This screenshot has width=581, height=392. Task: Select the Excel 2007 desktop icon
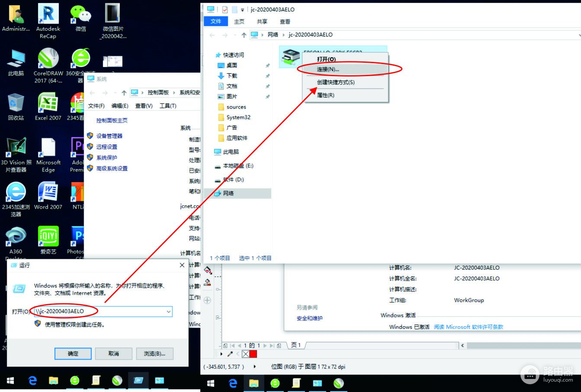pos(48,107)
